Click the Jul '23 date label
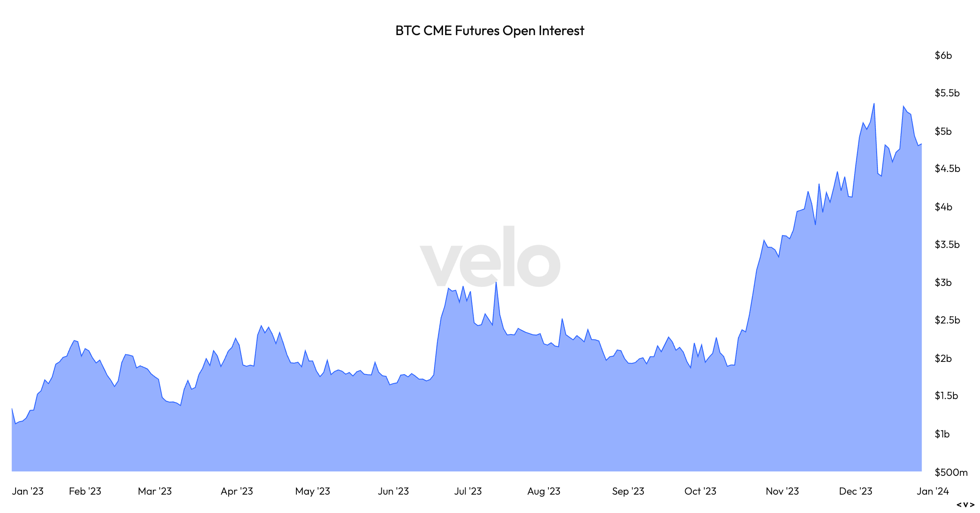Viewport: 980px width, 513px height. pos(468,491)
